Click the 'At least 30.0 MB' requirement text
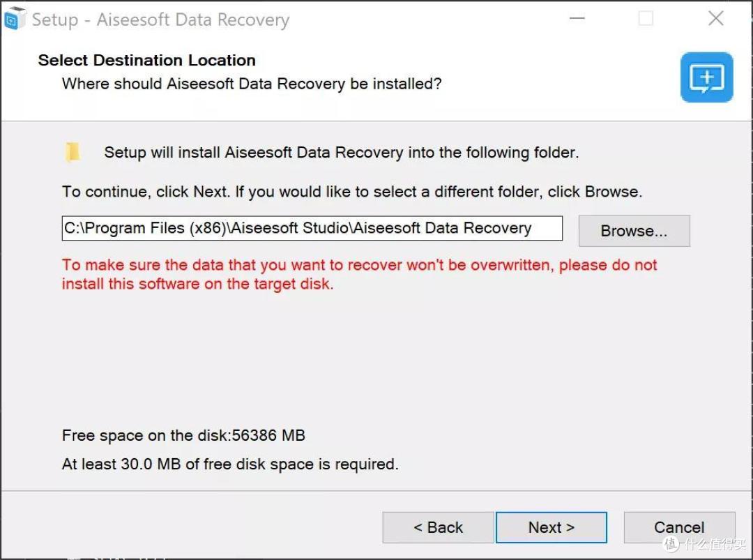Screen dimensions: 753x560 coord(230,464)
